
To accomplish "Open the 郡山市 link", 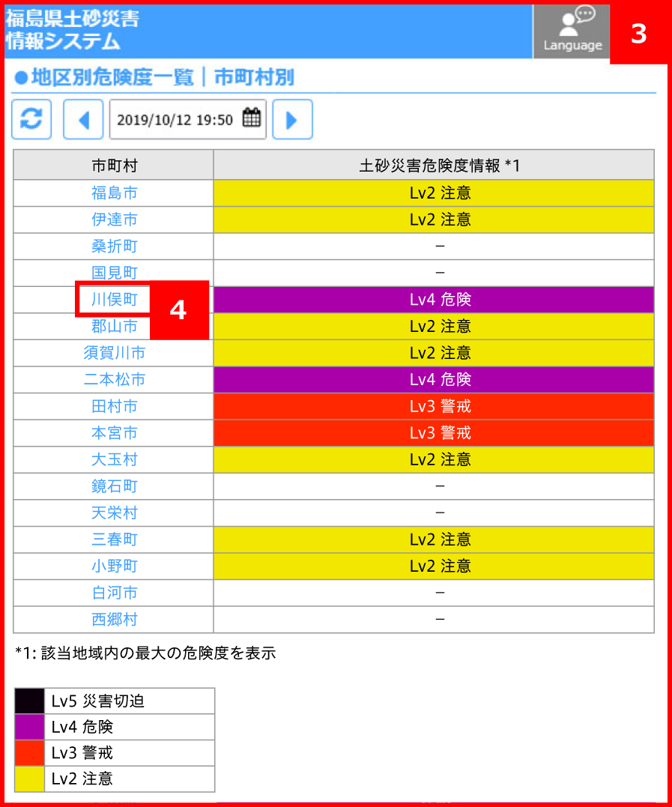I will point(114,326).
